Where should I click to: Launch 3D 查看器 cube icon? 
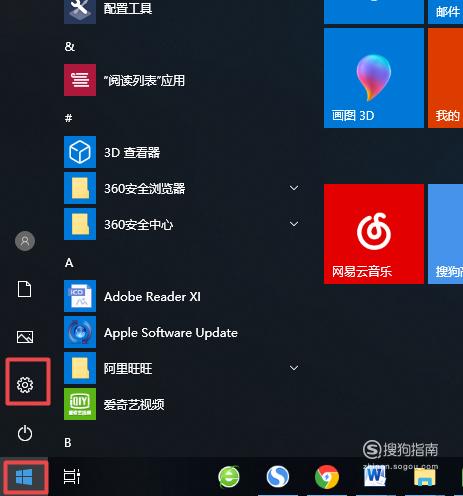pos(80,152)
